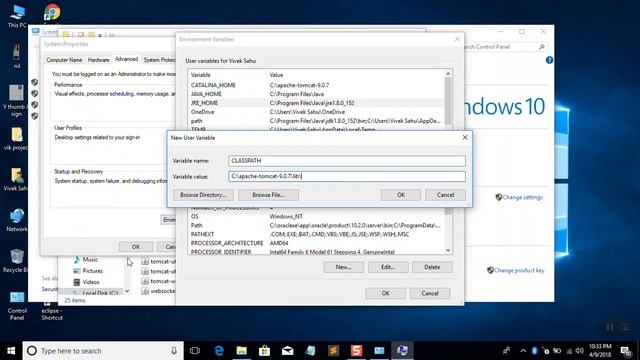Open volume control in system tray
Viewport: 640px width, 360px height.
tap(579, 351)
